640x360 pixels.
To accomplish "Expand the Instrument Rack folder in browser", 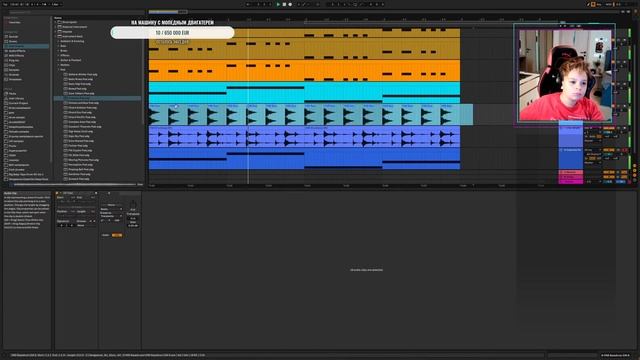I will (x=56, y=36).
